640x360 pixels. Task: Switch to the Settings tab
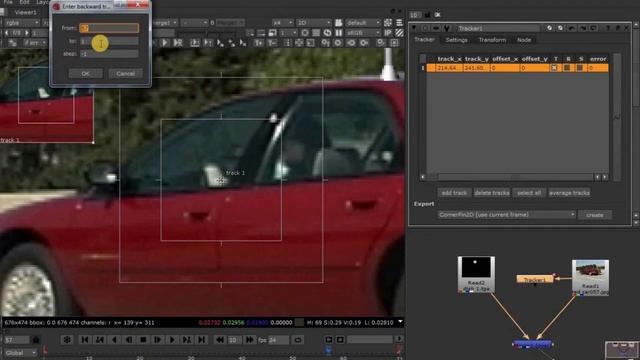point(456,40)
